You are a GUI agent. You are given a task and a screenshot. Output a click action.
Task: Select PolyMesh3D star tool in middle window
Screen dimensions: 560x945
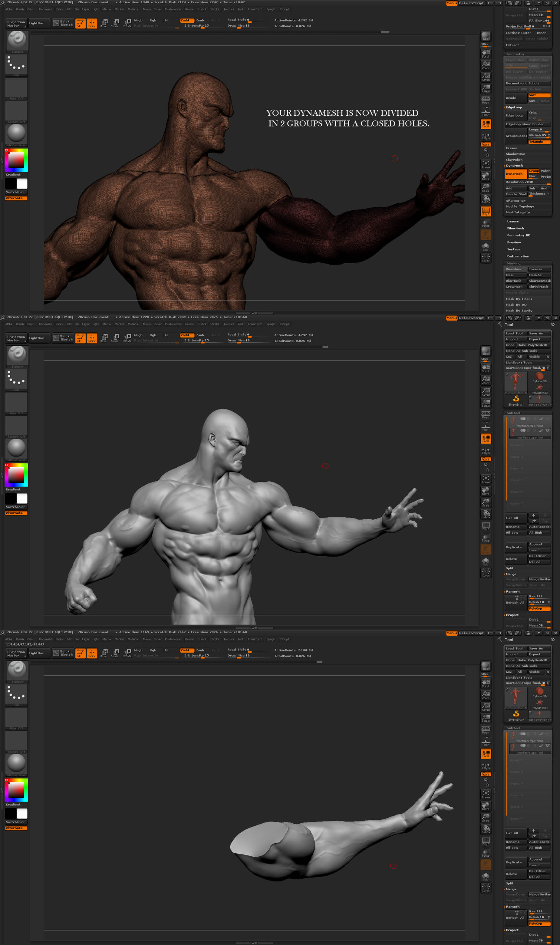(539, 389)
